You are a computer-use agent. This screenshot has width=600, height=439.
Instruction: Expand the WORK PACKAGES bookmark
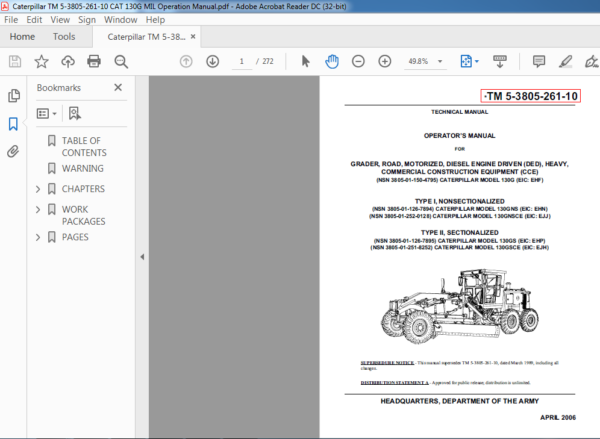pyautogui.click(x=38, y=209)
